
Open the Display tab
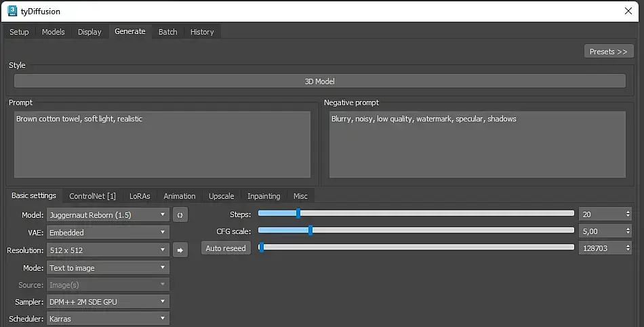point(89,32)
